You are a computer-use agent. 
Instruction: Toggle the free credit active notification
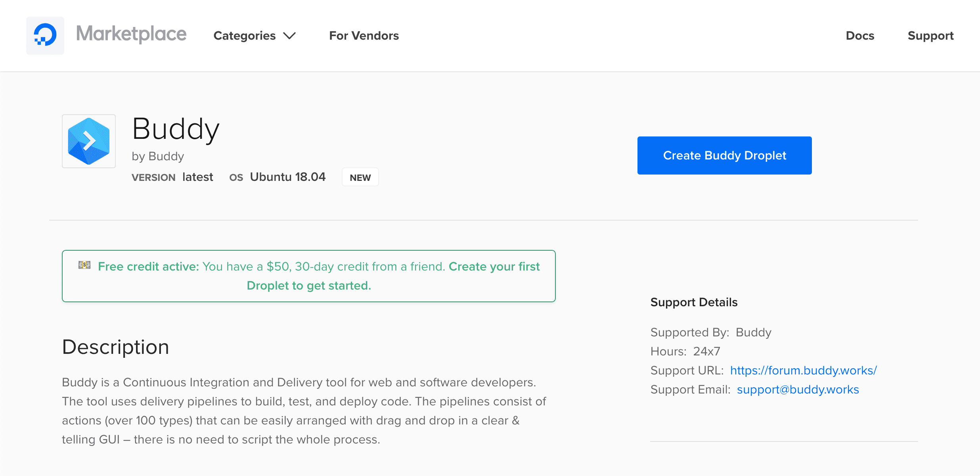(x=309, y=275)
